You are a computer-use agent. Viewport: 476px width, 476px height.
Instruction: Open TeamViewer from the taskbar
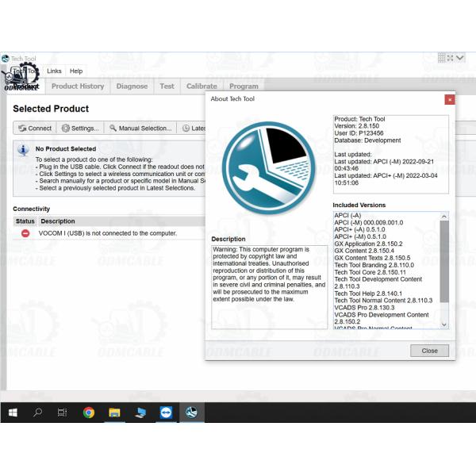point(165,413)
